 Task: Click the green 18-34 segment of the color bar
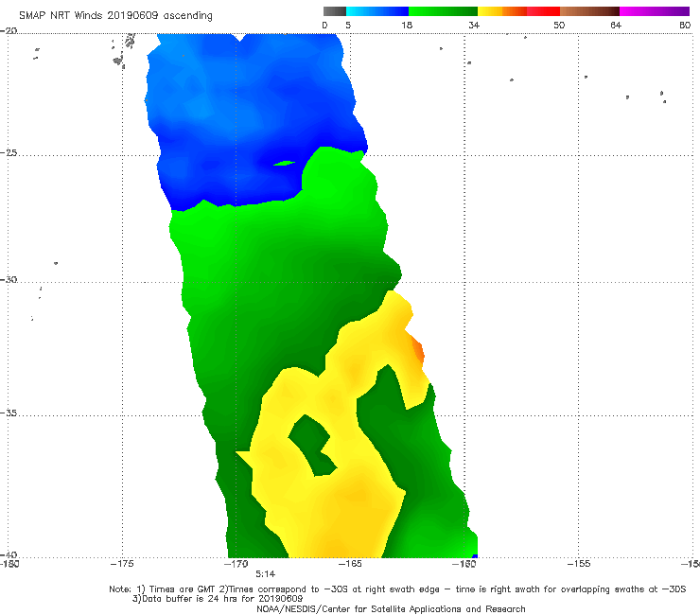(x=443, y=11)
